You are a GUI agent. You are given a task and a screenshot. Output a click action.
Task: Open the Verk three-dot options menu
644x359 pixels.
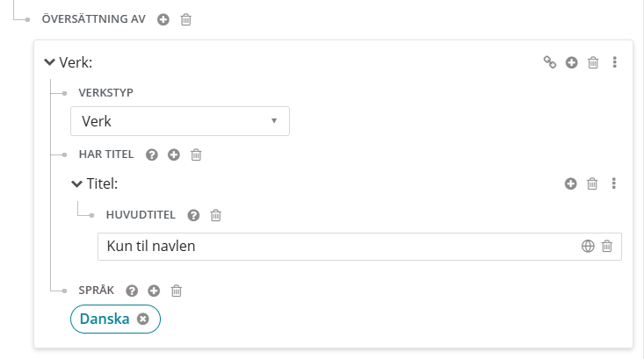point(614,62)
